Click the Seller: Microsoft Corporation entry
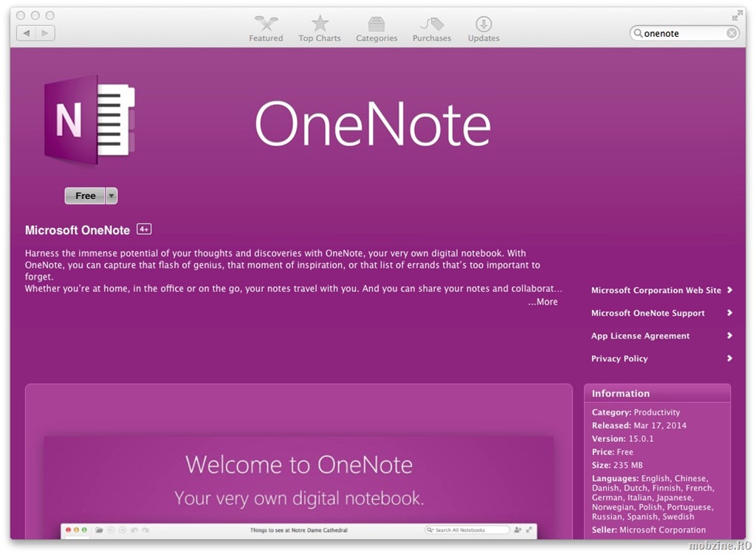756x554 pixels. coord(648,530)
